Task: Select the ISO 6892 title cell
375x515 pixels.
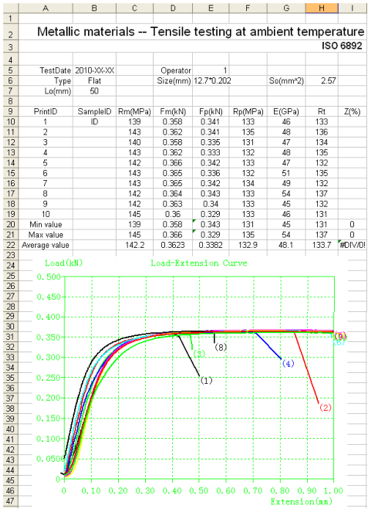Action: [342, 46]
